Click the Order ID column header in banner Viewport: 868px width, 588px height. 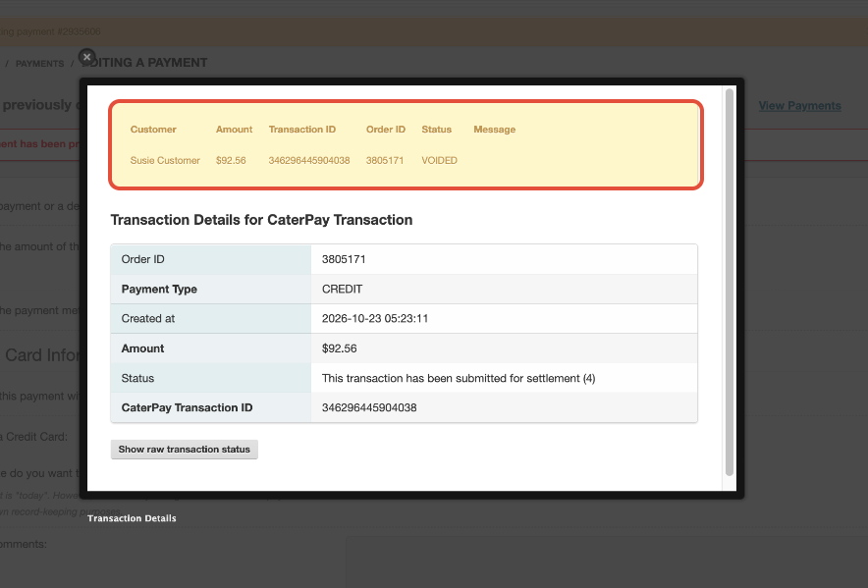[x=386, y=129]
